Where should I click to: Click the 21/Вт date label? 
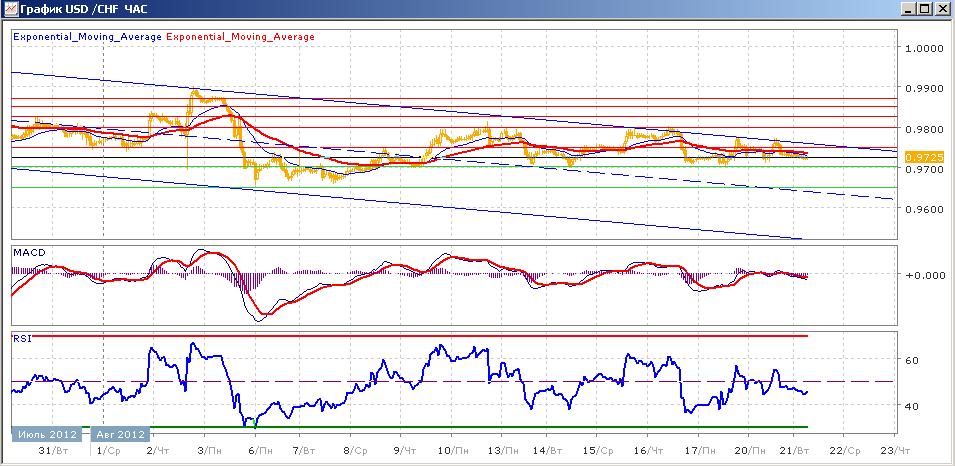[794, 451]
